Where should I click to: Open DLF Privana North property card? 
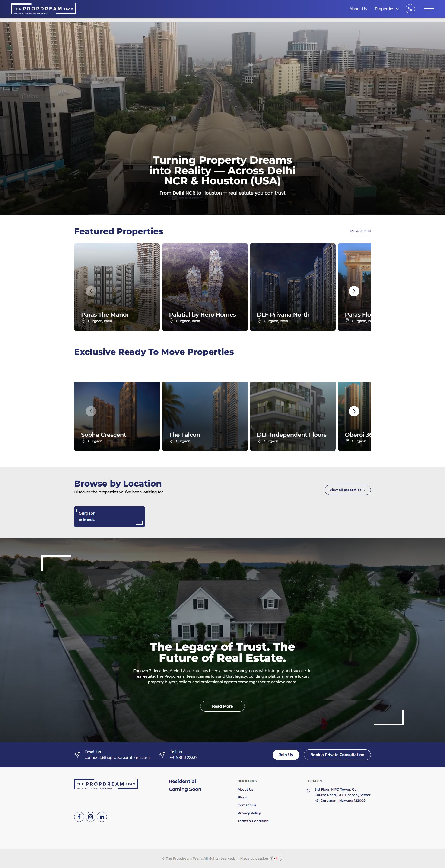(x=293, y=287)
